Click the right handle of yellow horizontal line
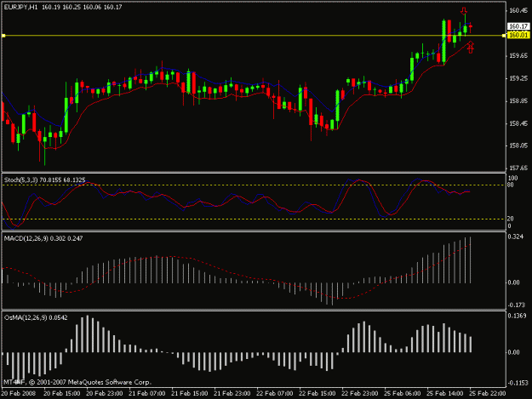 point(504,35)
